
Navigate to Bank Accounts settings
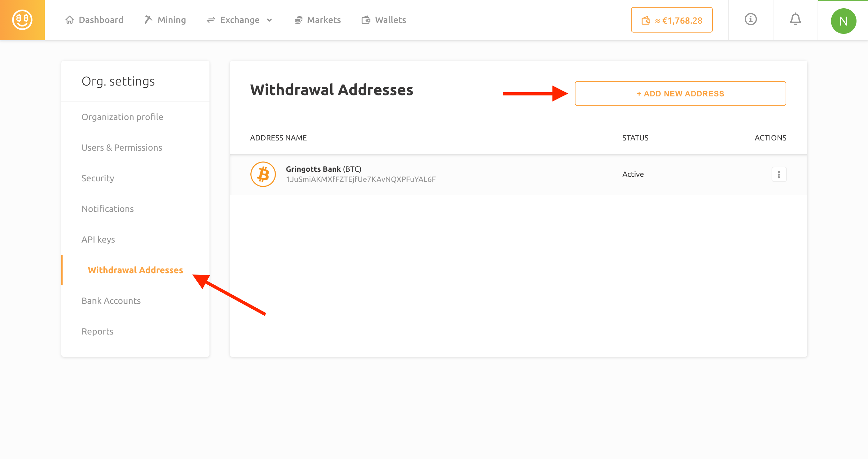tap(111, 301)
